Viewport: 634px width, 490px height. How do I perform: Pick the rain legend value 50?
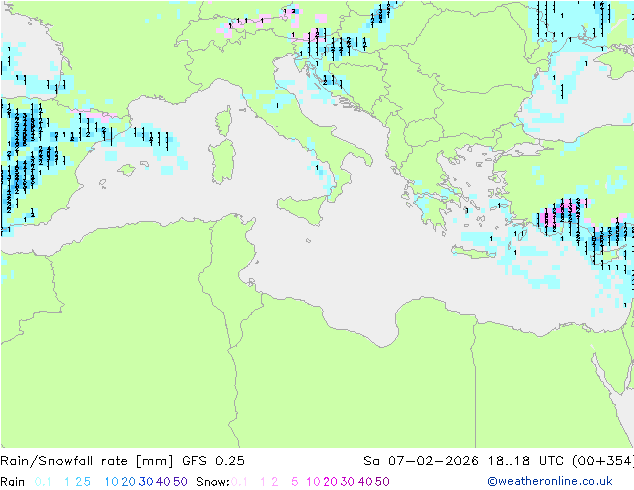(180, 482)
